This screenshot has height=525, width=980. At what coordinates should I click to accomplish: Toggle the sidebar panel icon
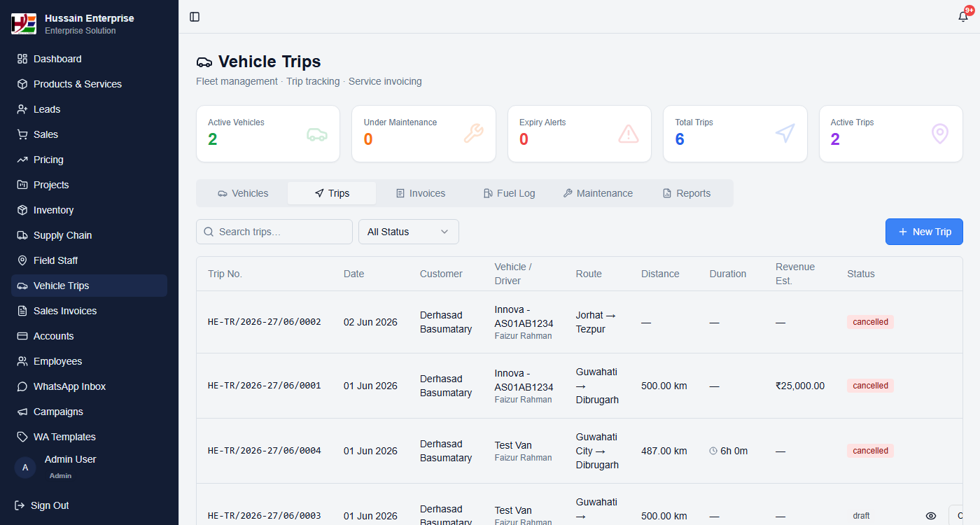coord(195,17)
